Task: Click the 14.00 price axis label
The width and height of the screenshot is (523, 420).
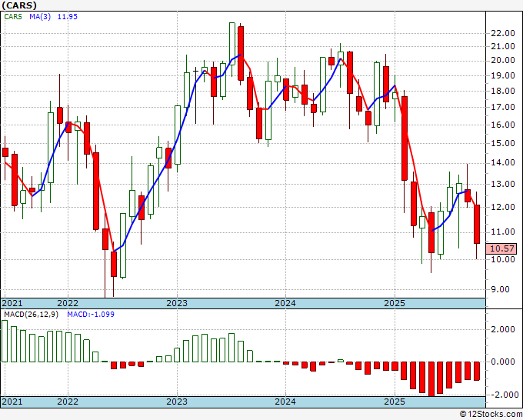Action: 503,163
